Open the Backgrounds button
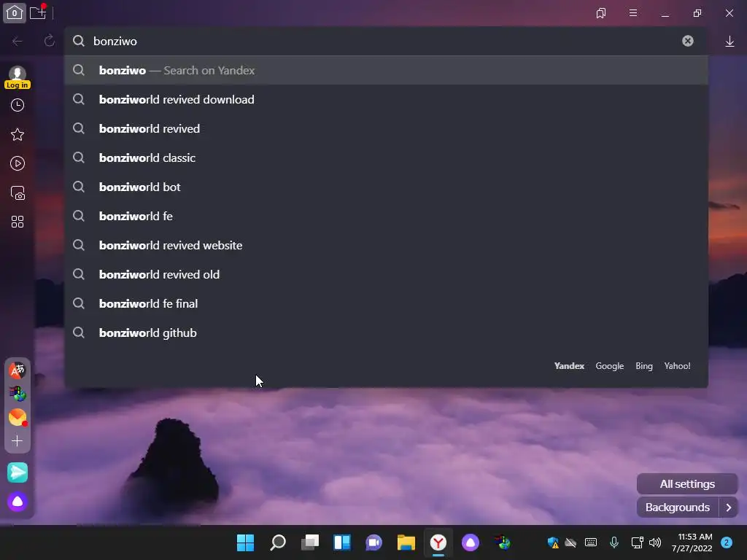This screenshot has height=560, width=747. [678, 507]
